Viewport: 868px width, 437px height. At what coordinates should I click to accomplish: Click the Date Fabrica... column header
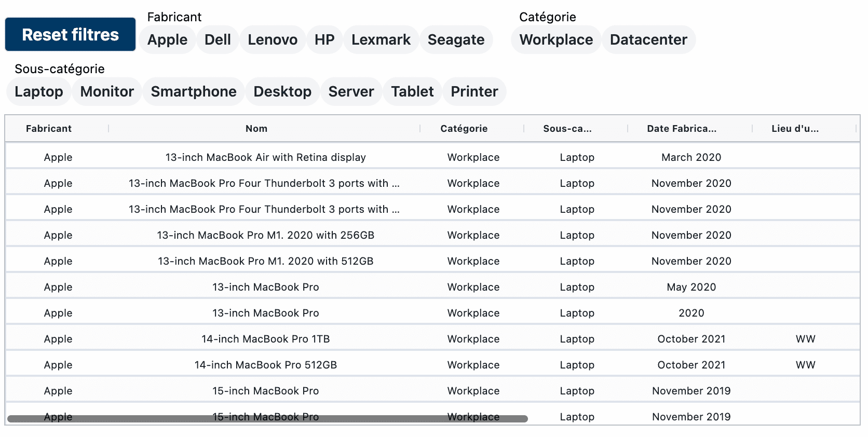[x=681, y=129]
